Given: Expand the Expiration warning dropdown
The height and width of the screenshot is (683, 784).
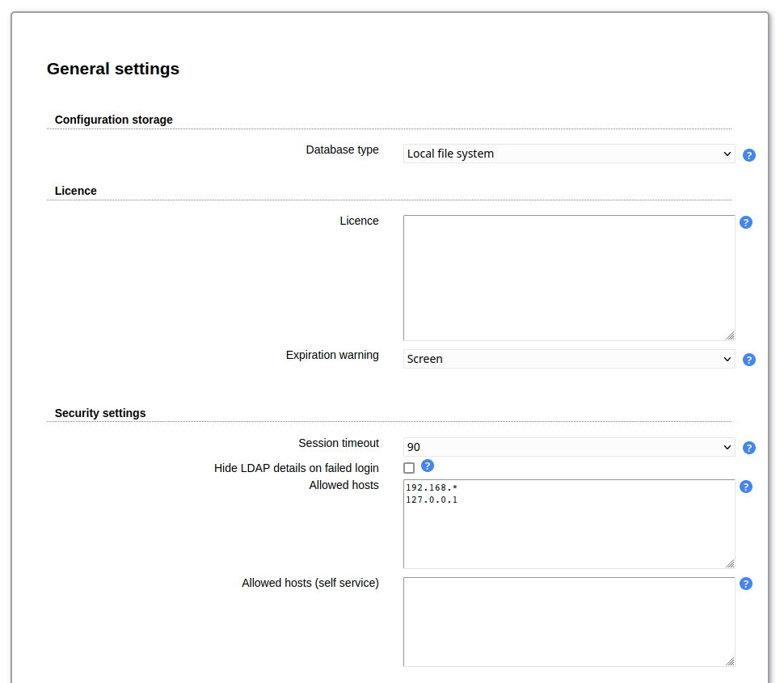Looking at the screenshot, I should coord(568,359).
